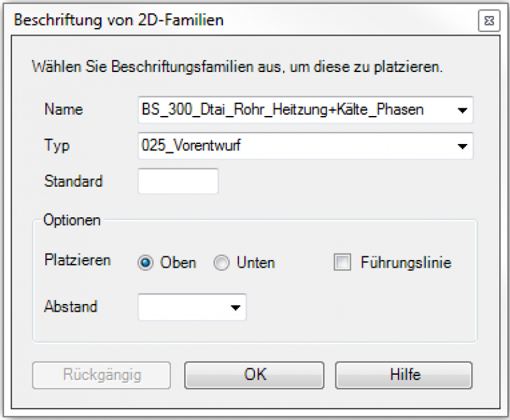Click the BS_300_Dtai_Rohr_Heitzung+Kälte_Phasen name field
Viewport: 510px width, 420px height.
(x=293, y=110)
